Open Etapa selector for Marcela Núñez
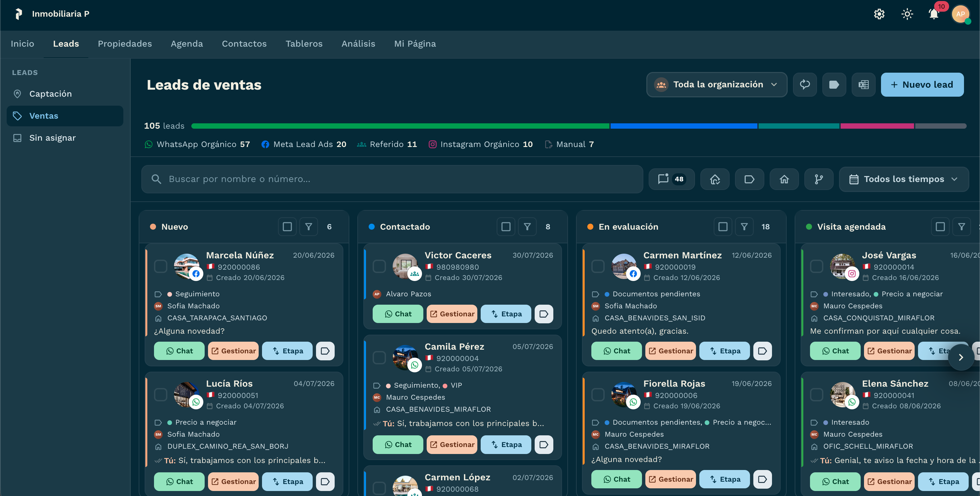 click(x=287, y=351)
